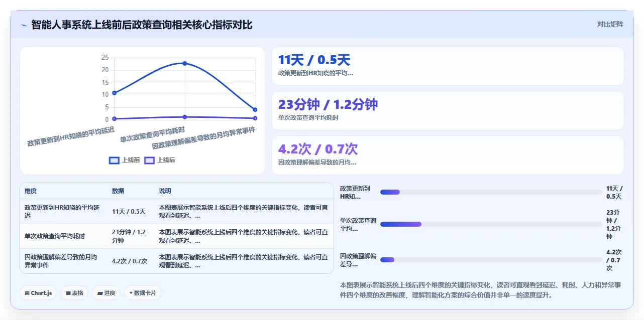Screen dimensions: 644x320
Task: Click the 政策更新到HR知… progress label
Action: point(356,193)
